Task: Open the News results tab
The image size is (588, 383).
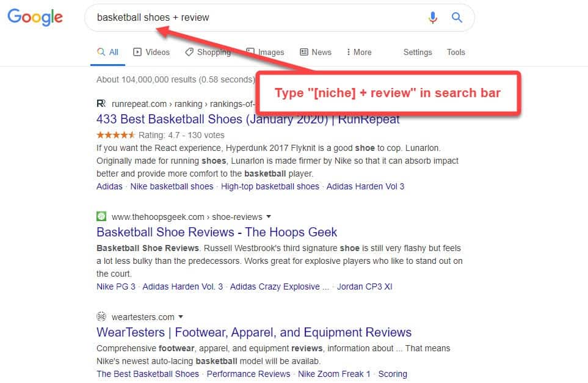Action: tap(316, 52)
